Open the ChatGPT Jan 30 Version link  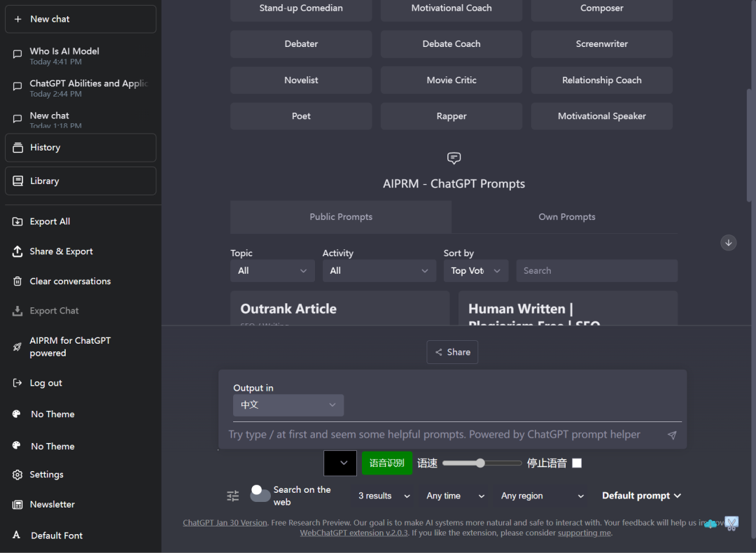[225, 523]
